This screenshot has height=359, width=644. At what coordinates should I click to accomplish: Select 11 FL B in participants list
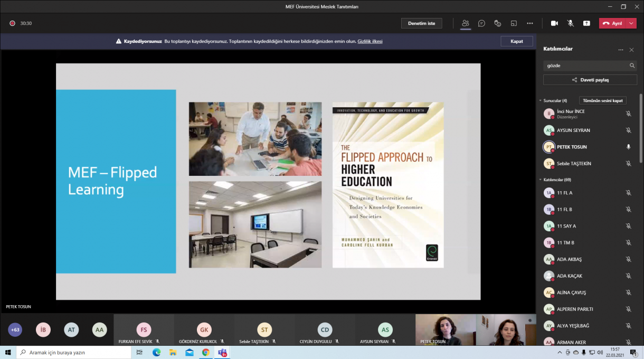pyautogui.click(x=588, y=210)
